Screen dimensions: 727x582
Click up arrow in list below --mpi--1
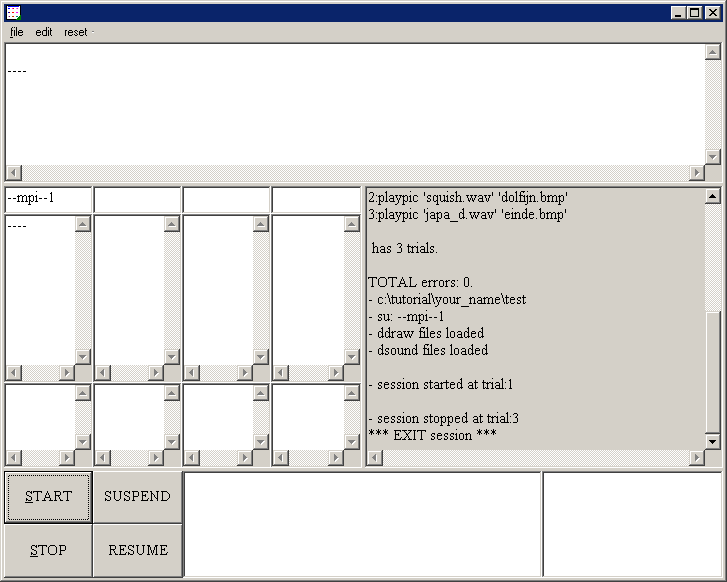click(83, 224)
